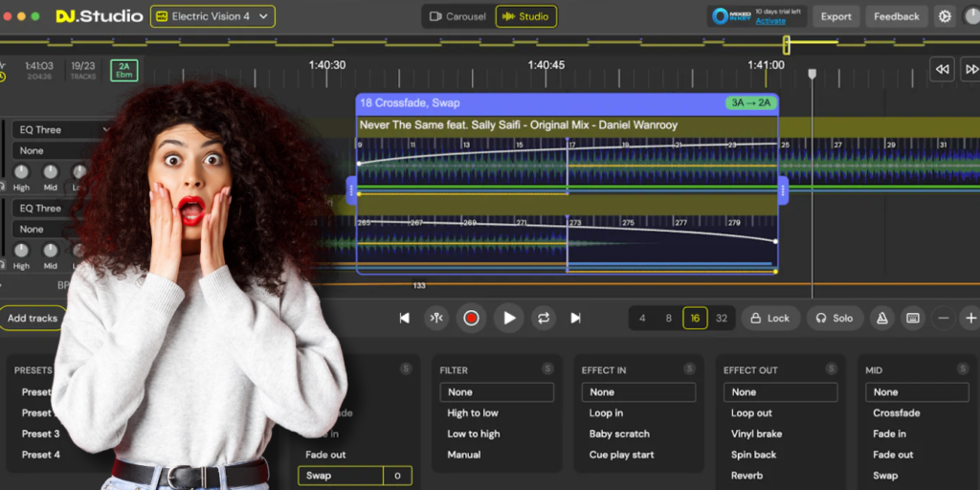Click the rewind double-arrow button
The height and width of the screenshot is (490, 980).
coord(942,69)
